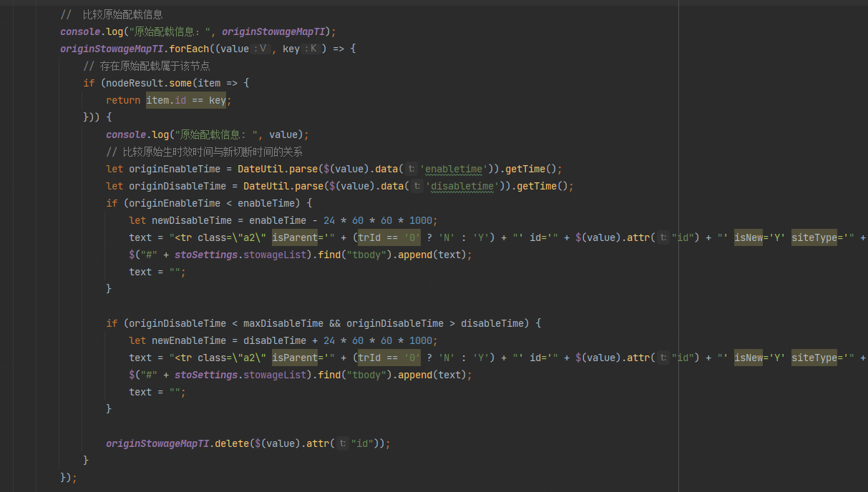Viewport: 868px width, 492px height.
Task: Click forEach in the originStowageMapTI.forEach call
Action: point(189,49)
